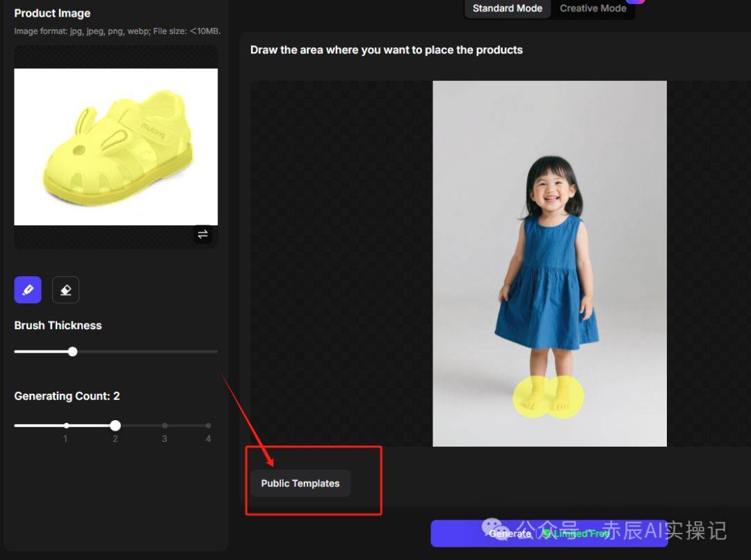This screenshot has height=560, width=751.
Task: Click the Brush Thickness slider handle
Action: pyautogui.click(x=72, y=351)
